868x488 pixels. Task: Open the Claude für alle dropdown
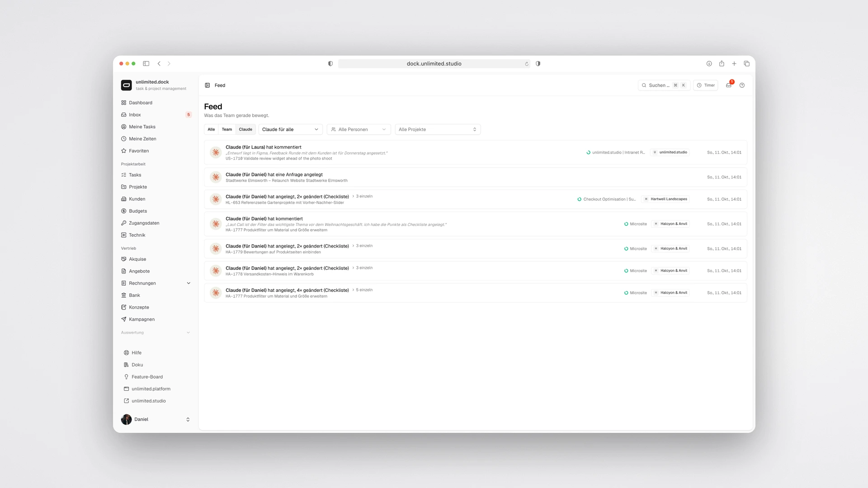(290, 130)
